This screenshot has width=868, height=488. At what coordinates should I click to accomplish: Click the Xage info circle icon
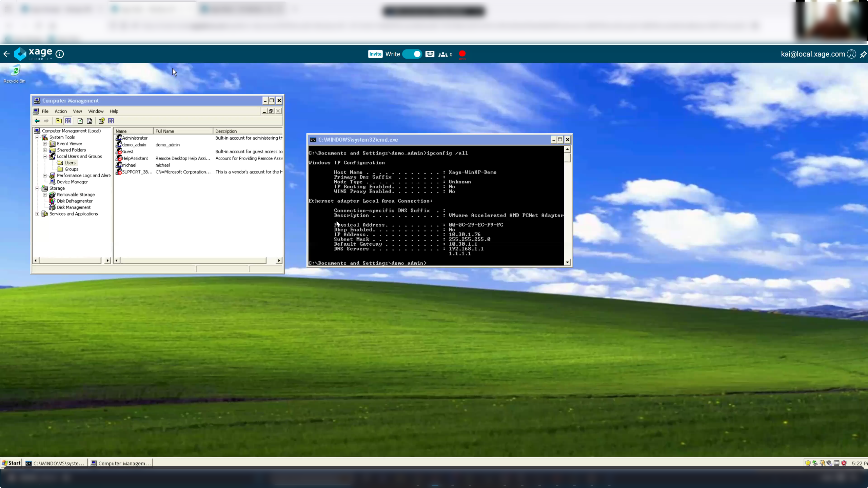point(60,54)
